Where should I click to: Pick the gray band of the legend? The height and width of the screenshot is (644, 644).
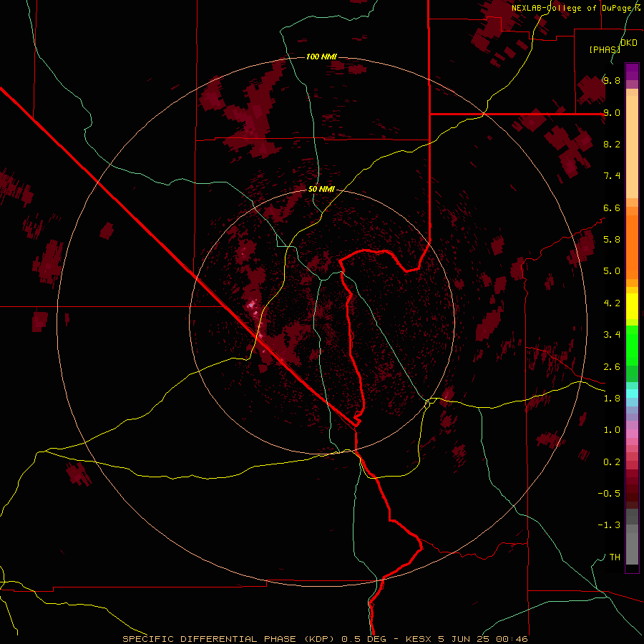pos(632,545)
